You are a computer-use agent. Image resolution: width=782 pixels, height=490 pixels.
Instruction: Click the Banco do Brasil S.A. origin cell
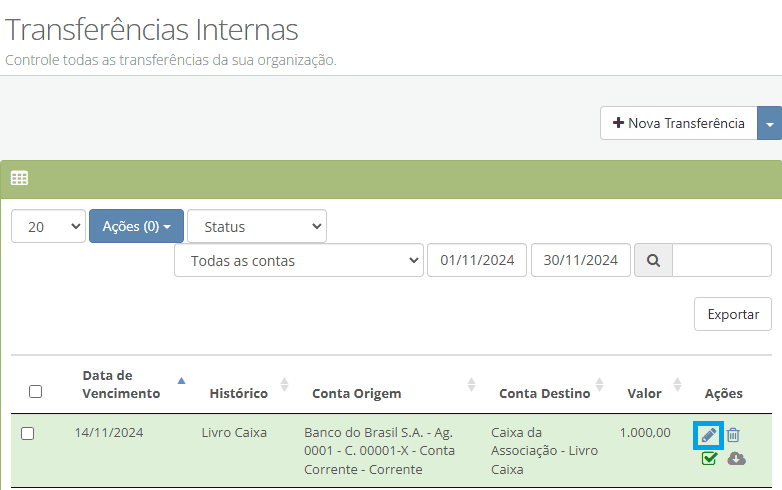click(x=380, y=451)
